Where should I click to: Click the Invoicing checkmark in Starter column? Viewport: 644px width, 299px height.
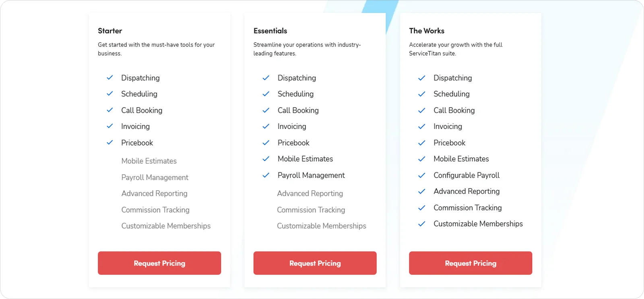tap(109, 126)
